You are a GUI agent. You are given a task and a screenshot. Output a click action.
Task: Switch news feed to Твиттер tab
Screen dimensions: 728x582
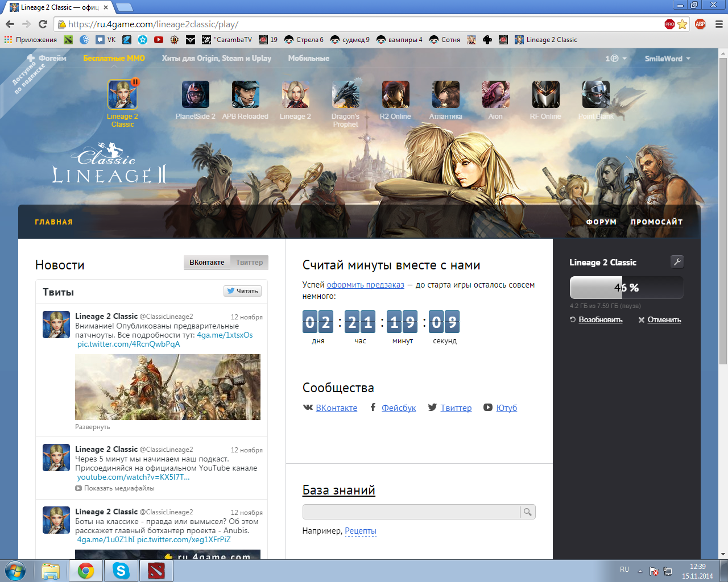250,262
